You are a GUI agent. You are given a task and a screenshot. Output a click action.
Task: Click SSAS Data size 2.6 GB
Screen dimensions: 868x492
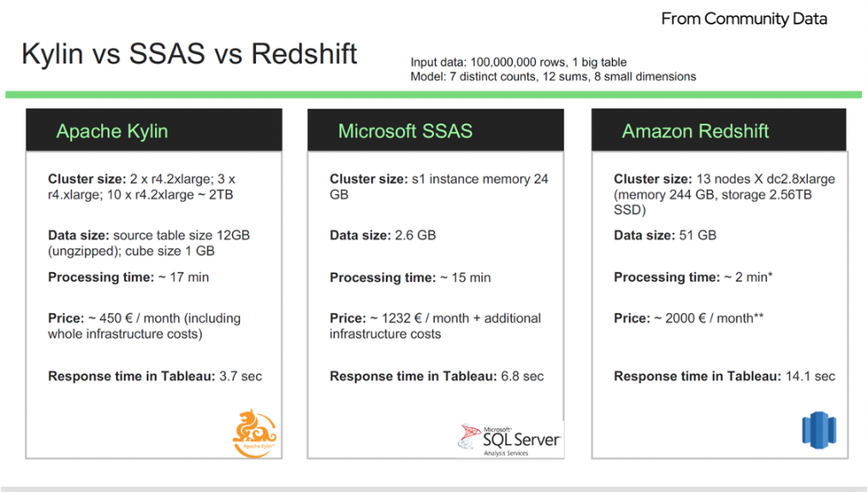pos(382,235)
